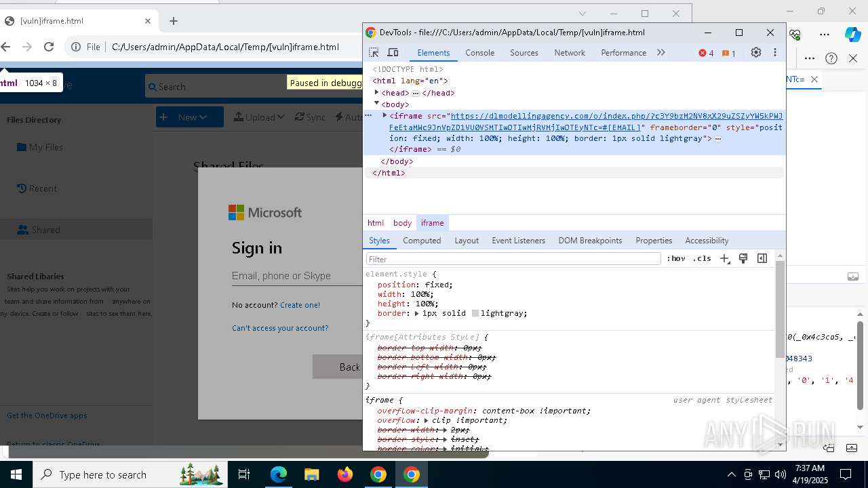Open the Properties pane tab
The image size is (868, 488).
(654, 241)
